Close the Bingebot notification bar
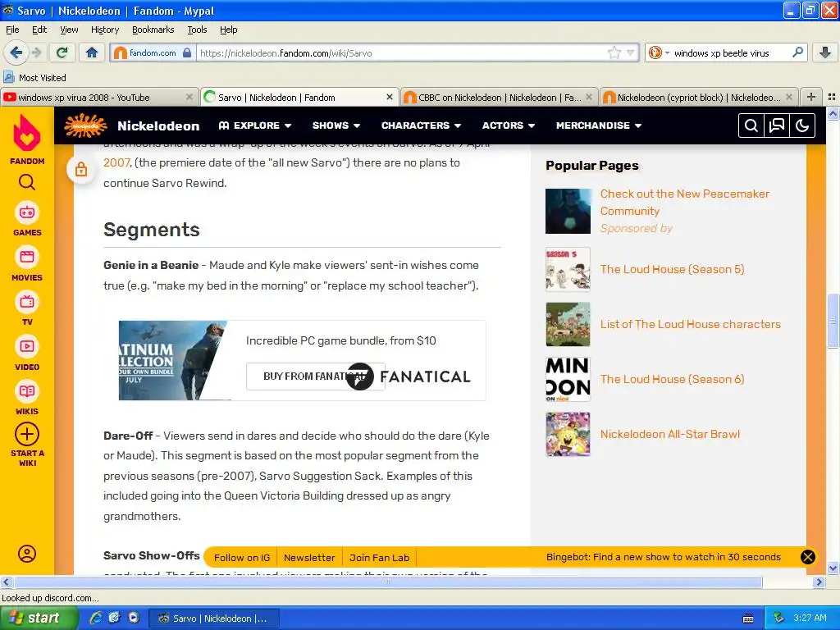 [808, 557]
